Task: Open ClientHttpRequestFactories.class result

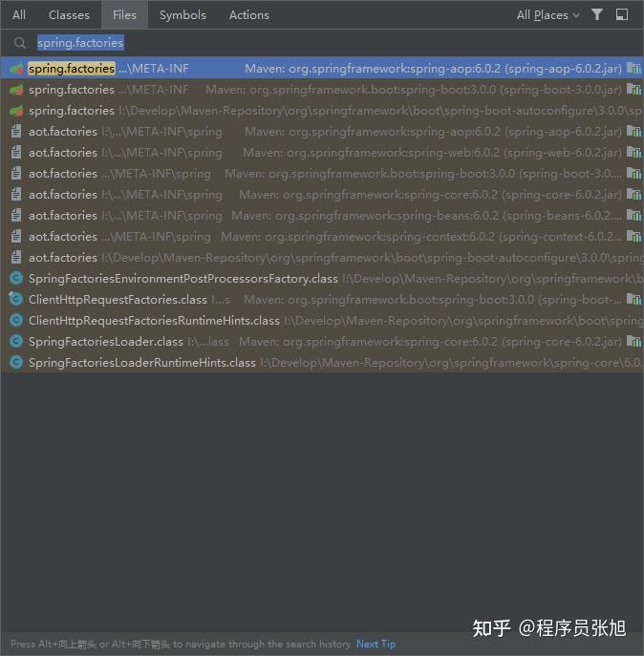Action: 322,300
